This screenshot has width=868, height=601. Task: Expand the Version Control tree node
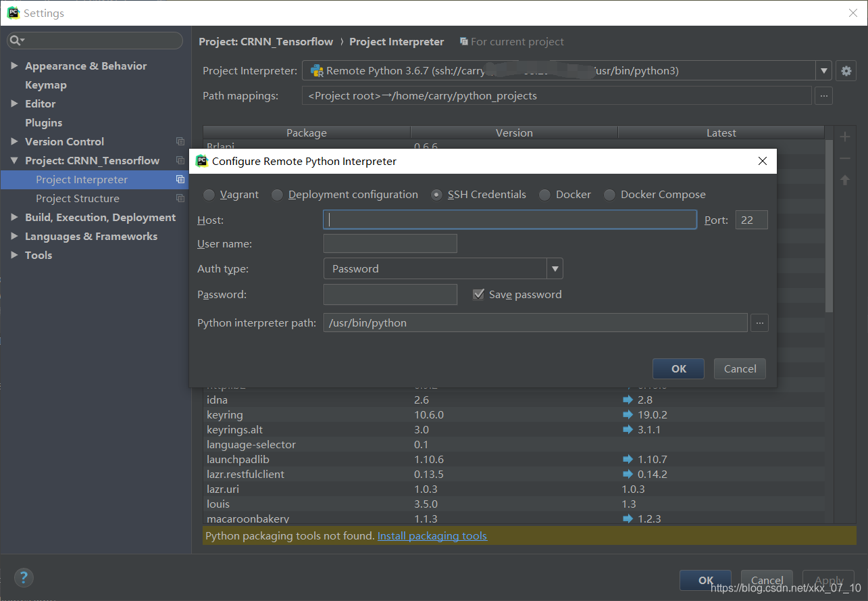tap(14, 141)
